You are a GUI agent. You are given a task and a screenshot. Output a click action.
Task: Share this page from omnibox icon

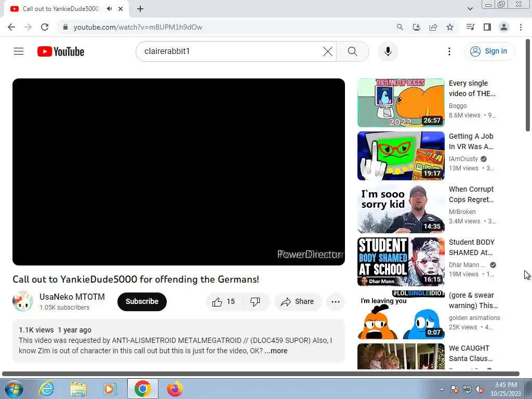[x=433, y=27]
